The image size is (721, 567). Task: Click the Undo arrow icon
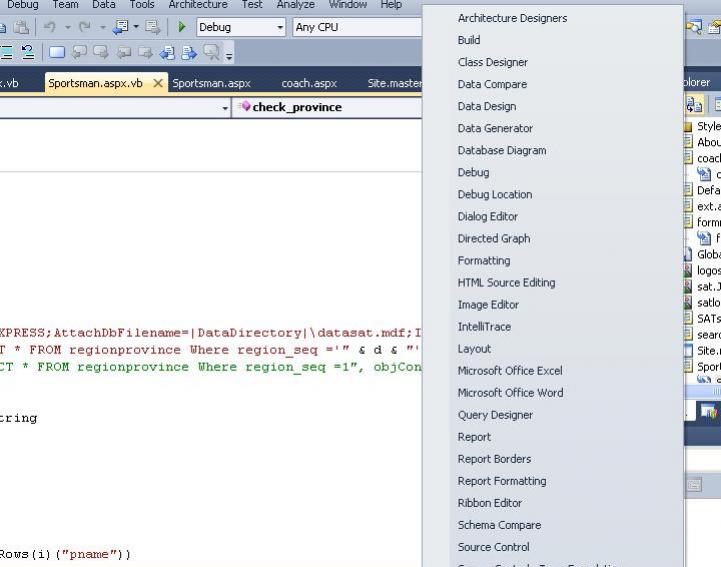50,27
